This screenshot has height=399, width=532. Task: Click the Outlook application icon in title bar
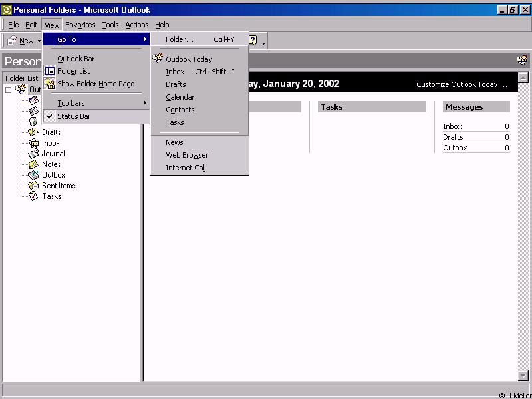click(7, 10)
